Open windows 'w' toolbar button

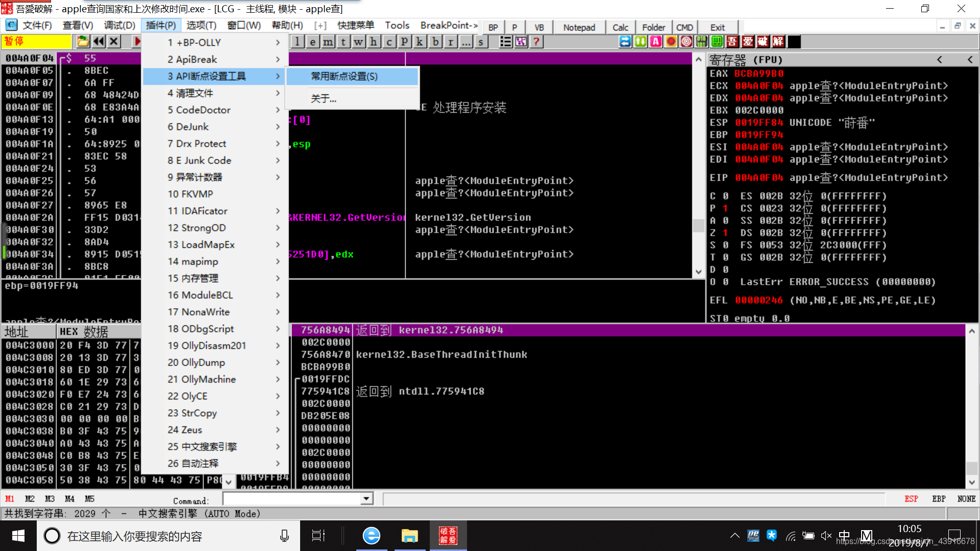click(359, 42)
